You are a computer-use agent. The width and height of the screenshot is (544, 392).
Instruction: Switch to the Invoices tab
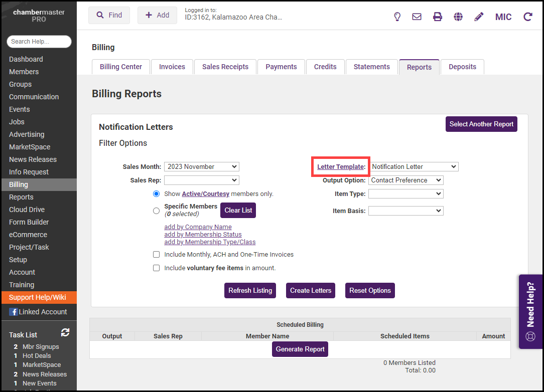click(172, 67)
